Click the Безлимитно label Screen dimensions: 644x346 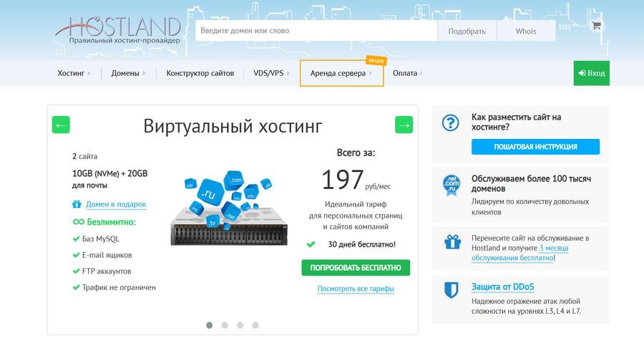tap(112, 222)
